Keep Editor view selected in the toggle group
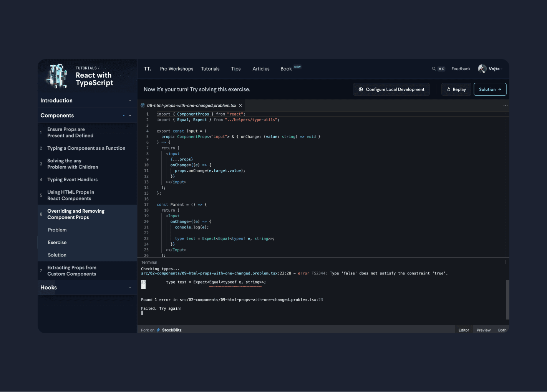The height and width of the screenshot is (392, 547). click(464, 330)
